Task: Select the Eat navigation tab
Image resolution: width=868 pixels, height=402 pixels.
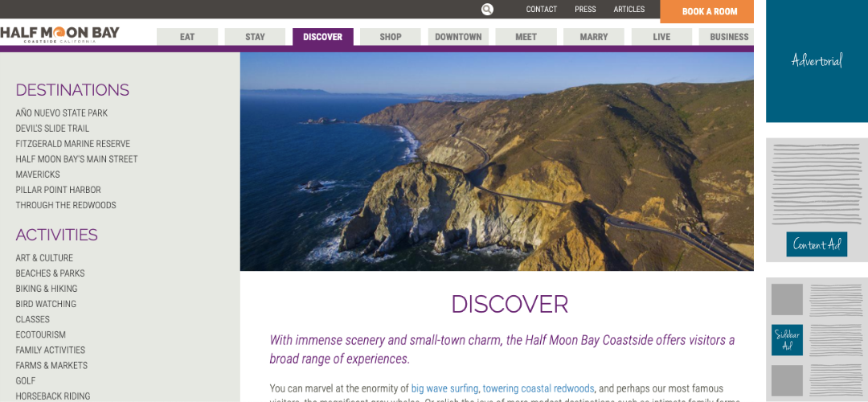Action: [x=187, y=37]
